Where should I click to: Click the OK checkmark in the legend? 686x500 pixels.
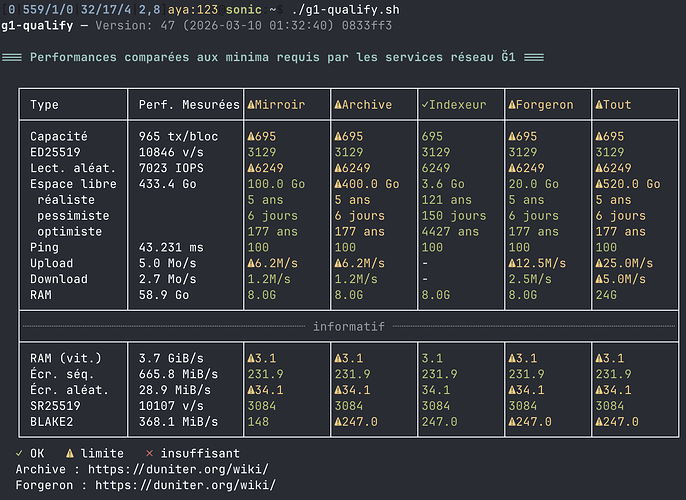(20, 453)
